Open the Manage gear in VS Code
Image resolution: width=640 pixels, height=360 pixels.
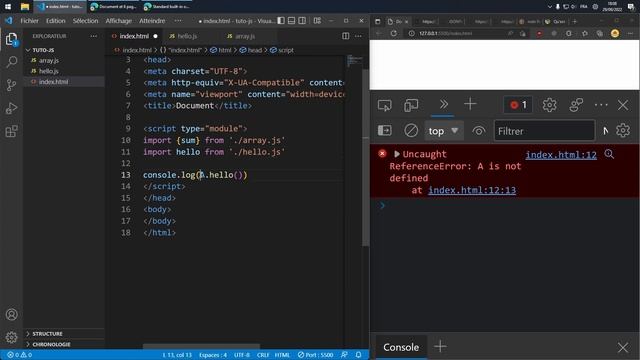(x=11, y=337)
